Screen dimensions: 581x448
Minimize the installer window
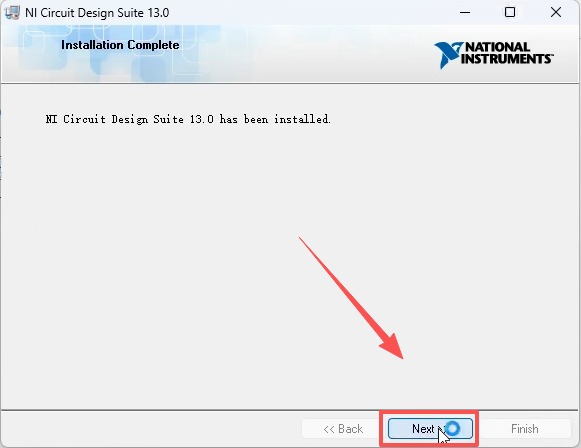pyautogui.click(x=465, y=13)
